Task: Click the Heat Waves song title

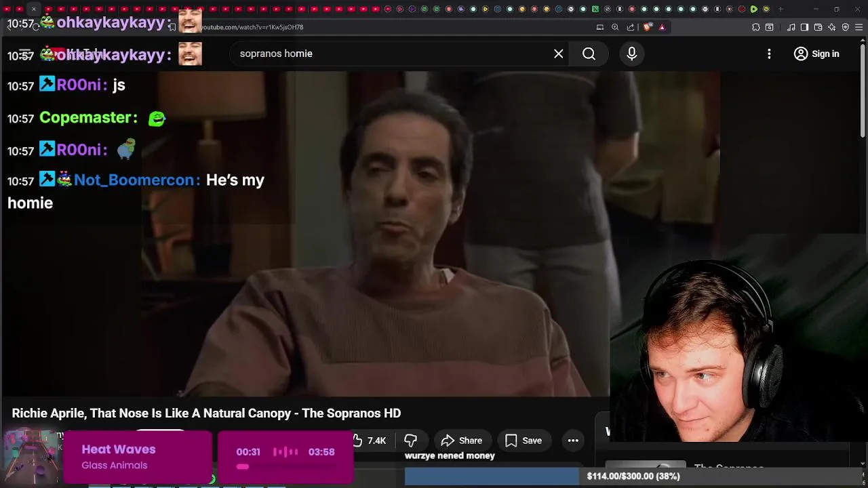Action: tap(119, 449)
